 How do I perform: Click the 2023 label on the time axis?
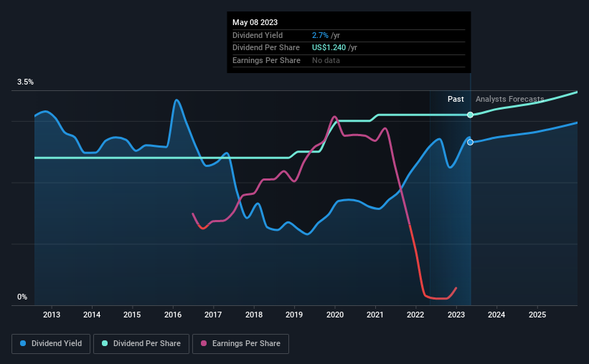pos(456,315)
